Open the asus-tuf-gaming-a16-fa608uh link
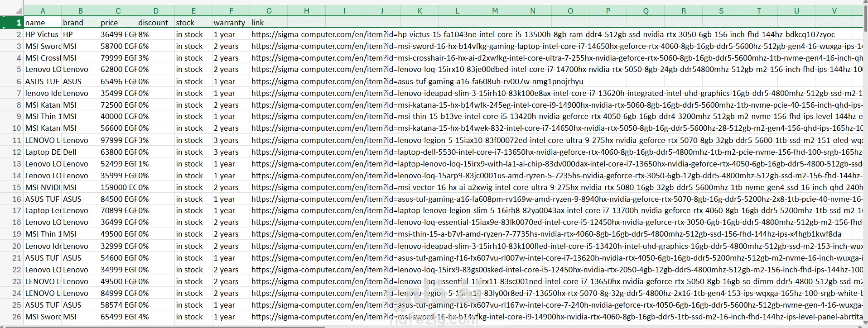This screenshot has width=868, height=328. click(x=417, y=81)
